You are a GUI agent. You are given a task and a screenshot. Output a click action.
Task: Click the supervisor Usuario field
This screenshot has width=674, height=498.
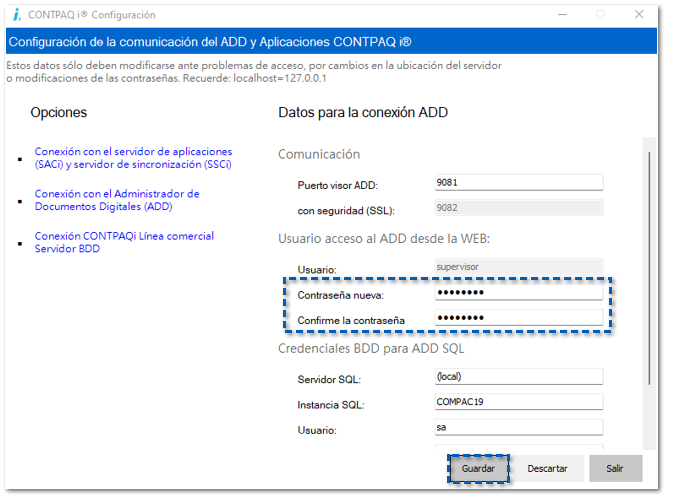click(x=519, y=267)
